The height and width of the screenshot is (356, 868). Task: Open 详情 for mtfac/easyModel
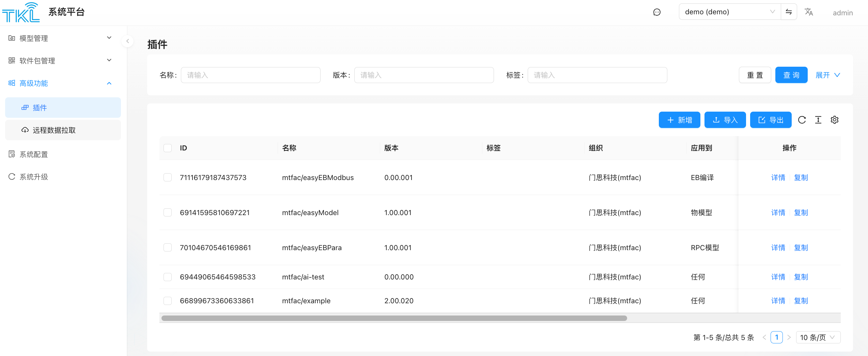[778, 212]
